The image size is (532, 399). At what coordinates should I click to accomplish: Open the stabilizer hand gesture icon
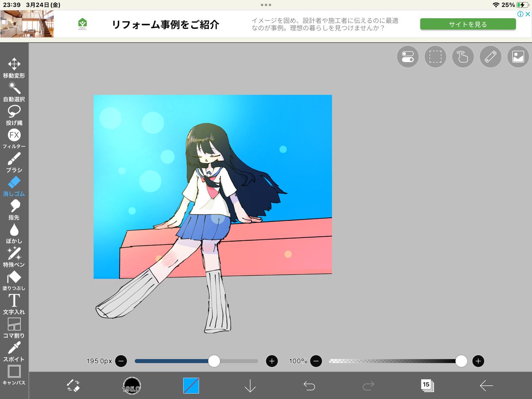click(463, 57)
